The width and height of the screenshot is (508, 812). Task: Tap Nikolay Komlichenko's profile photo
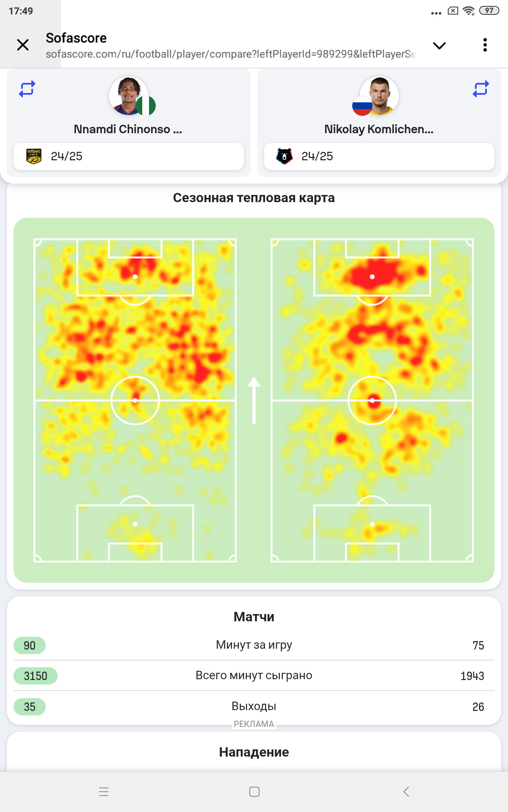[379, 96]
